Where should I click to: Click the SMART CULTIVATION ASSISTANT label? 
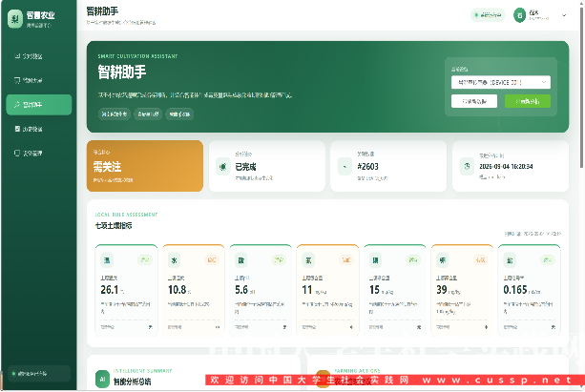137,56
